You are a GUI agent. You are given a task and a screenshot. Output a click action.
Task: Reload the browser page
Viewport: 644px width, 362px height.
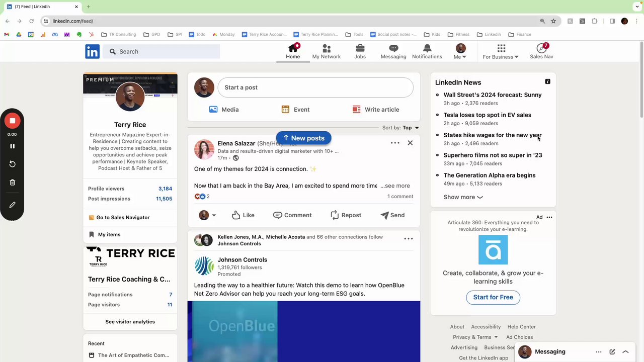coord(31,21)
